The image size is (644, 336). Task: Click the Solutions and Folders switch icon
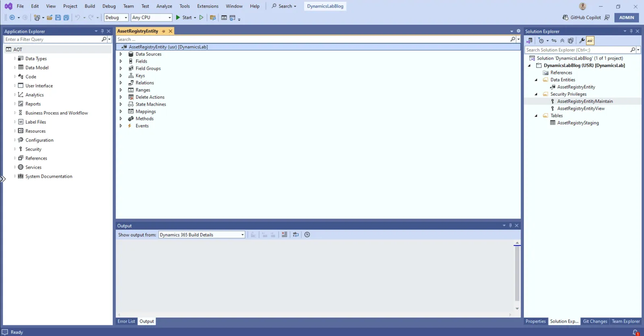tap(529, 41)
